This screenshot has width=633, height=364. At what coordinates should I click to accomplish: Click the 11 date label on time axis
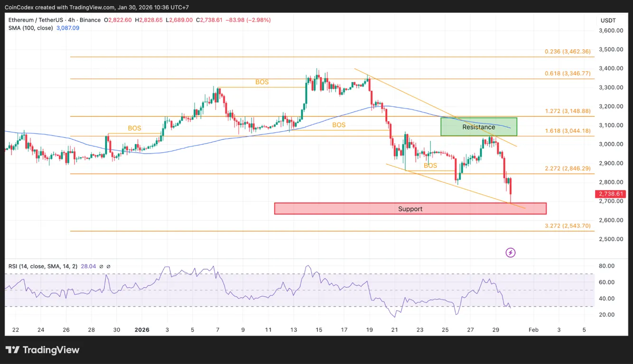[x=268, y=330]
